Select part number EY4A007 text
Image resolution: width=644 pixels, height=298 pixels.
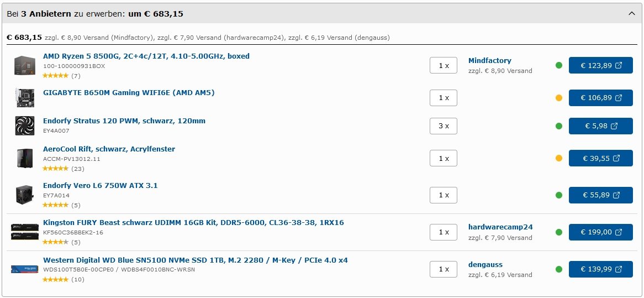click(56, 130)
